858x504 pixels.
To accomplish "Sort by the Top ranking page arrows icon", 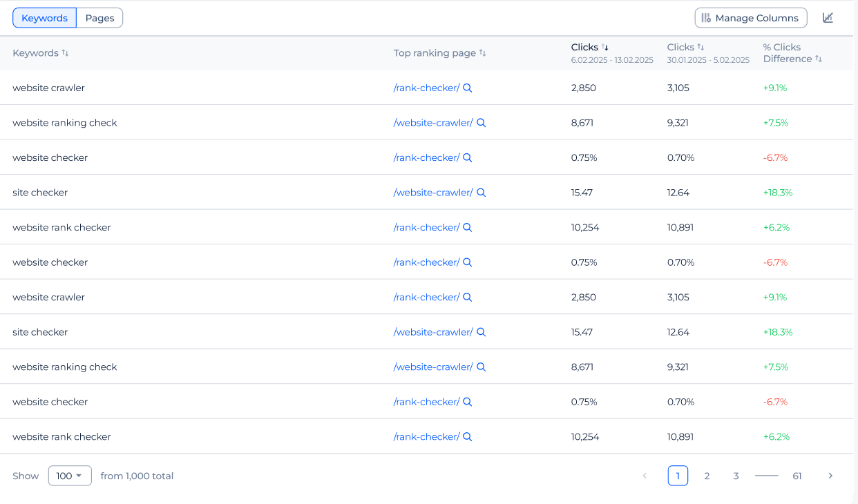I will tap(483, 53).
